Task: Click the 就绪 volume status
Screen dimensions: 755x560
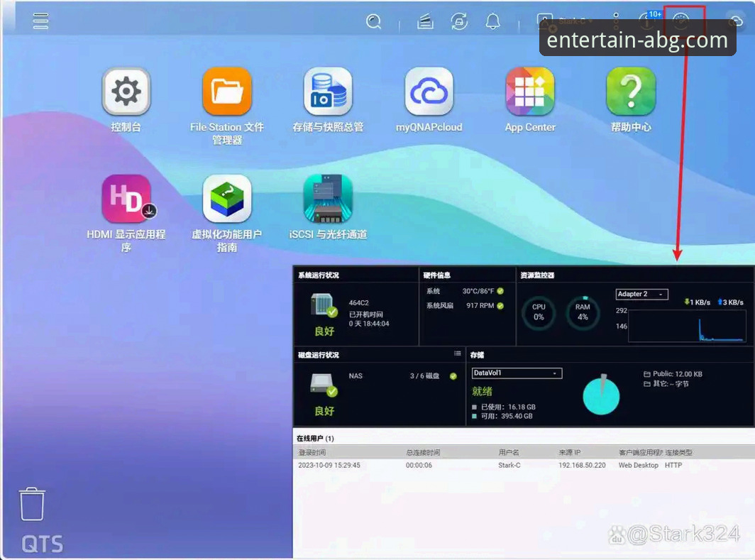Action: (482, 391)
